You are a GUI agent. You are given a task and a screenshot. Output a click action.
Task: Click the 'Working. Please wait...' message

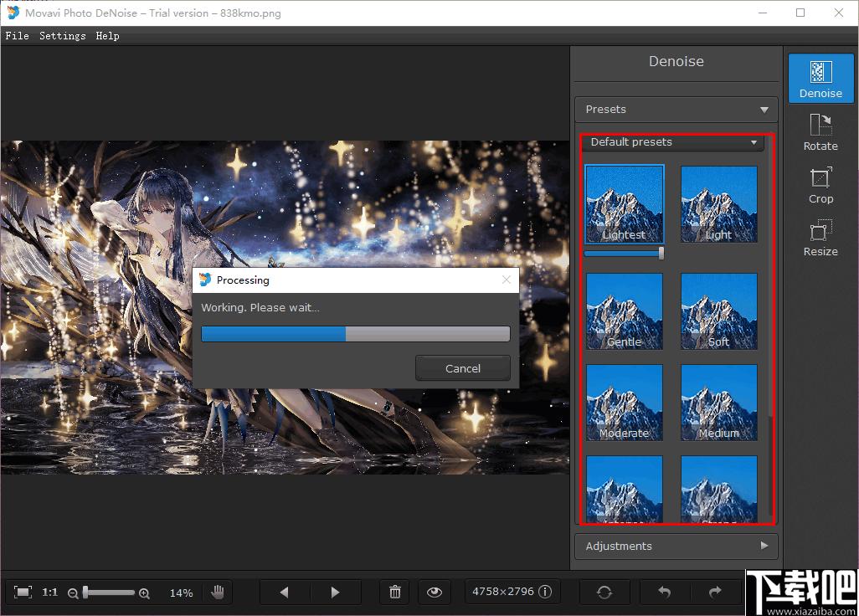[x=260, y=308]
